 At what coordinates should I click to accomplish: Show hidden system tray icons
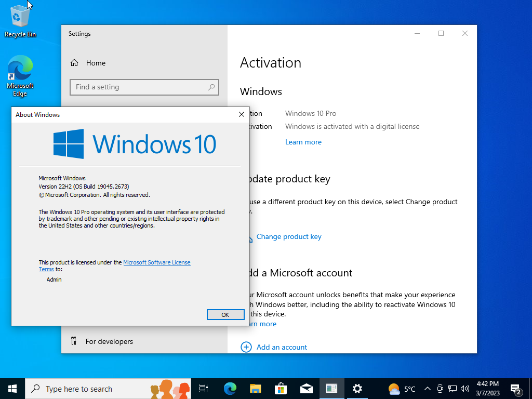point(428,389)
